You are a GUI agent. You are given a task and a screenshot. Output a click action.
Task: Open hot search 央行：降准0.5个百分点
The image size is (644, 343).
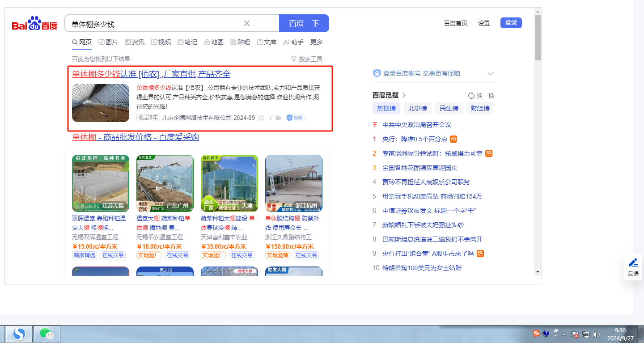(415, 139)
